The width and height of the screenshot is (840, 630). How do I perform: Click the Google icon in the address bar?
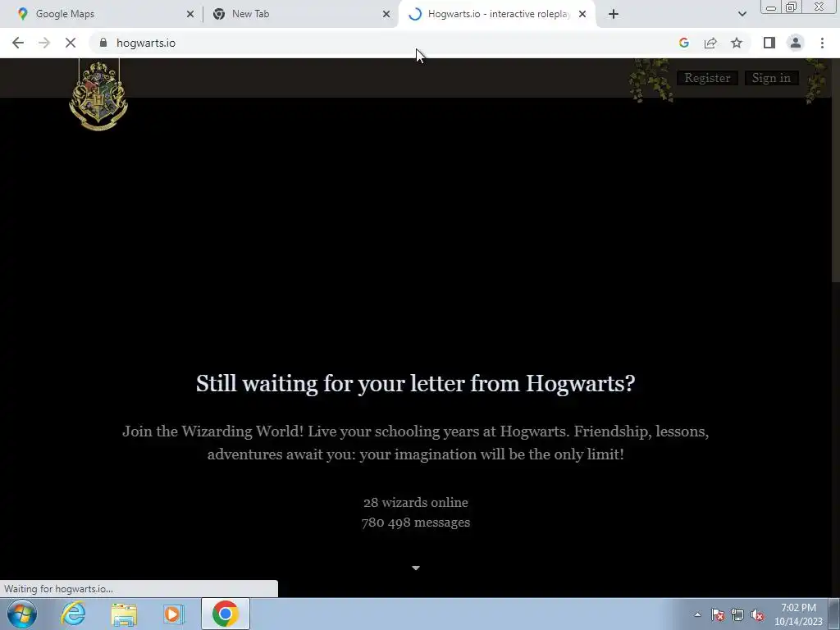[683, 43]
